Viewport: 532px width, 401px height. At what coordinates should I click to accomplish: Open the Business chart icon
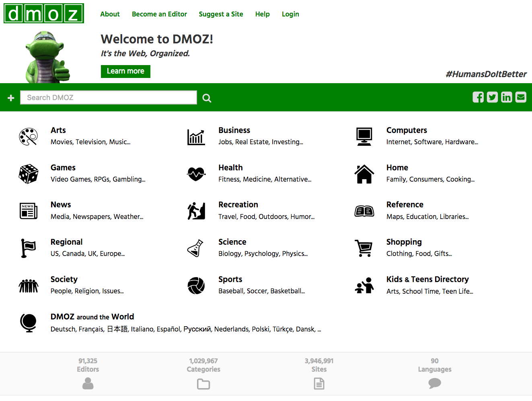tap(196, 137)
